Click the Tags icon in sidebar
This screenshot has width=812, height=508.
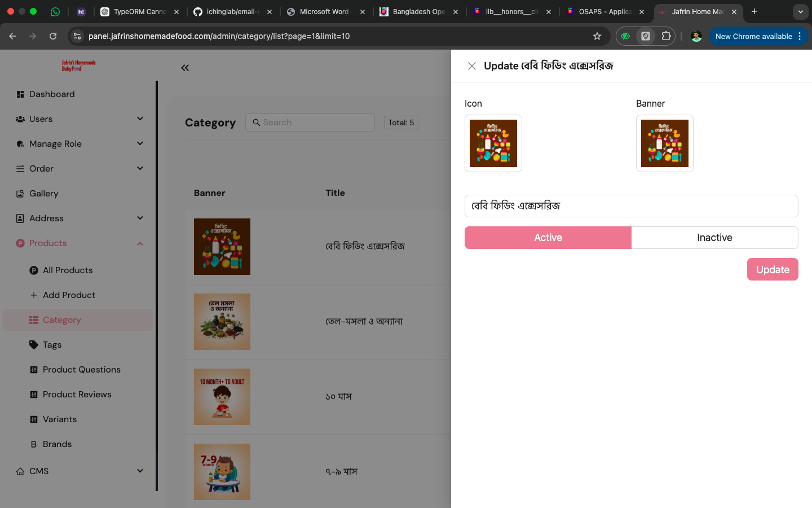point(34,345)
